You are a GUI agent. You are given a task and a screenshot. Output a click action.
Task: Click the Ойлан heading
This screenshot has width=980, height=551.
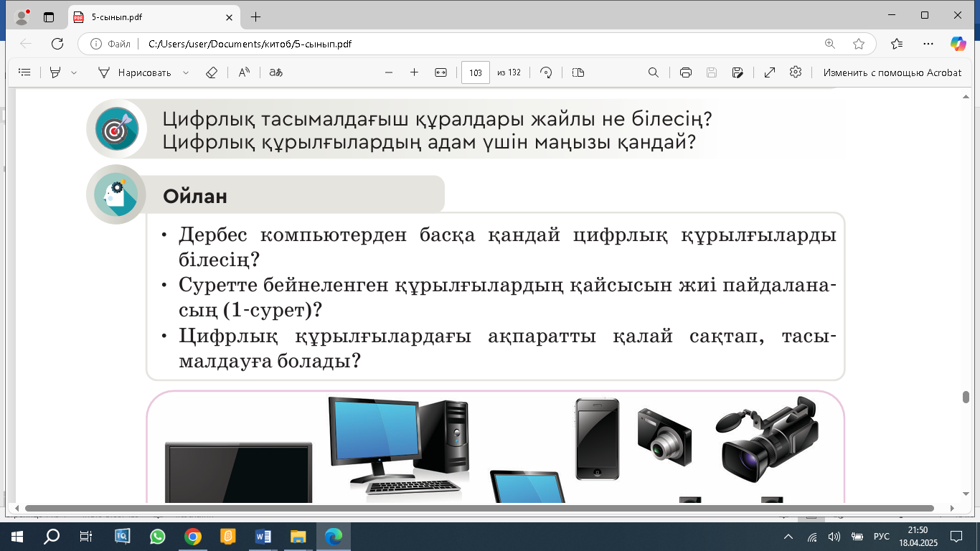click(195, 196)
